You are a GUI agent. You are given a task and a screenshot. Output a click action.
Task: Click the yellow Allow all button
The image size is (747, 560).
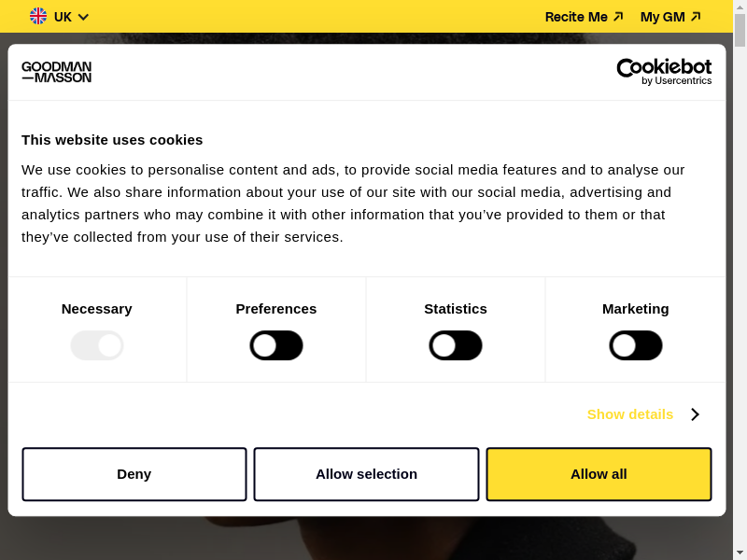click(599, 474)
